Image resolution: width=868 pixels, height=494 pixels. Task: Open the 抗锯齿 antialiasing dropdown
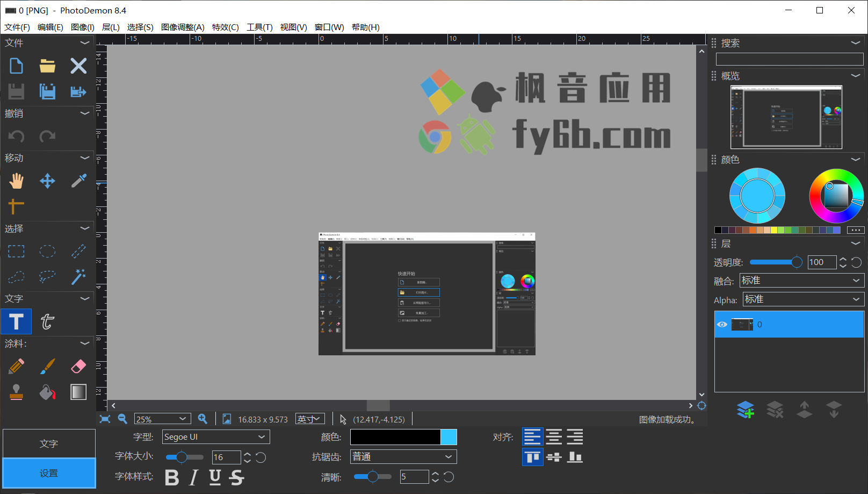click(x=403, y=456)
